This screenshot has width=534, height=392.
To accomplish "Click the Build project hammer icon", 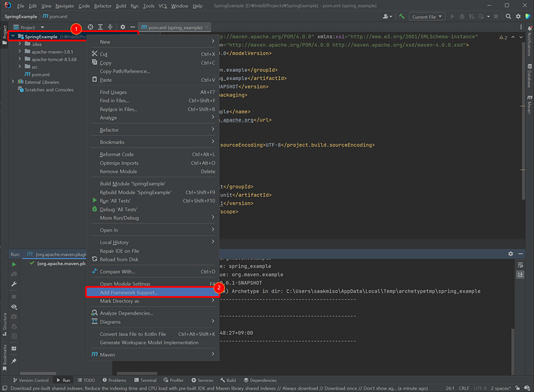I will coord(402,16).
